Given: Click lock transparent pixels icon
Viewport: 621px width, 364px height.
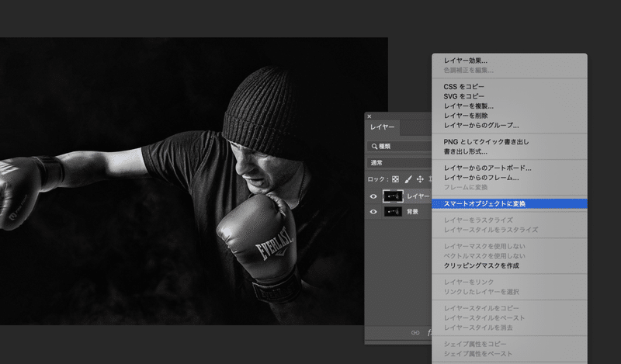Looking at the screenshot, I should pos(395,179).
